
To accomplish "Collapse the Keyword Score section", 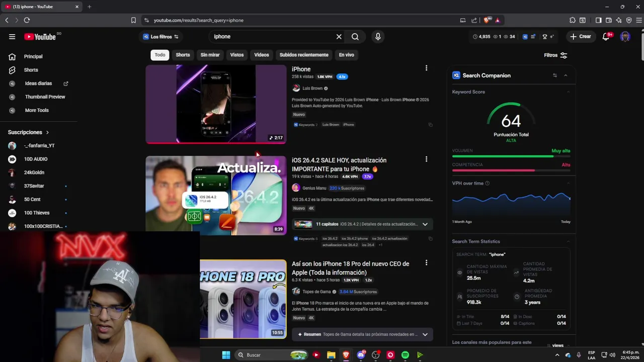I will [568, 92].
